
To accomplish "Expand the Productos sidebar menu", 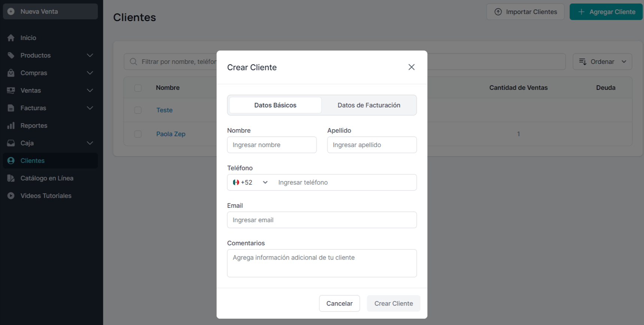I will click(x=89, y=55).
